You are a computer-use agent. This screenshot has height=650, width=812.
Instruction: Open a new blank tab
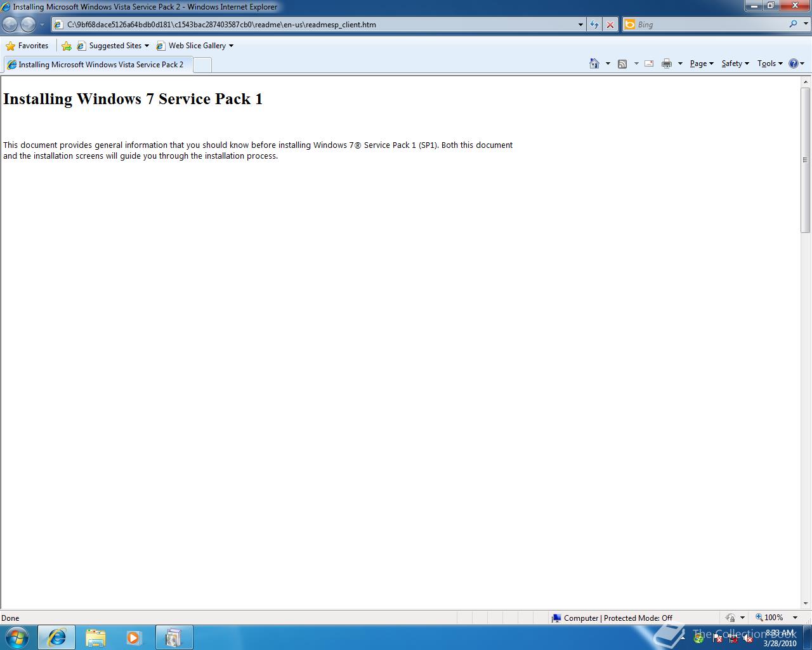202,65
